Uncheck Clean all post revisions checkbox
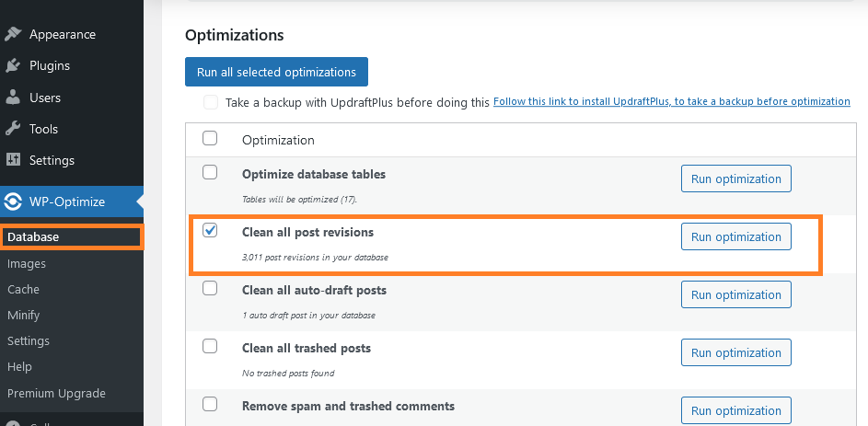This screenshot has width=868, height=426. (x=210, y=231)
